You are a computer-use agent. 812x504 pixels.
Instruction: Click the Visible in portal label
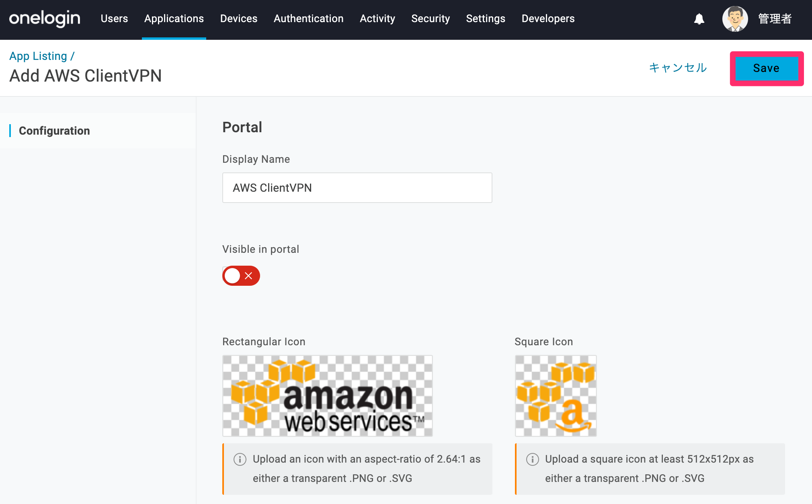click(x=261, y=249)
